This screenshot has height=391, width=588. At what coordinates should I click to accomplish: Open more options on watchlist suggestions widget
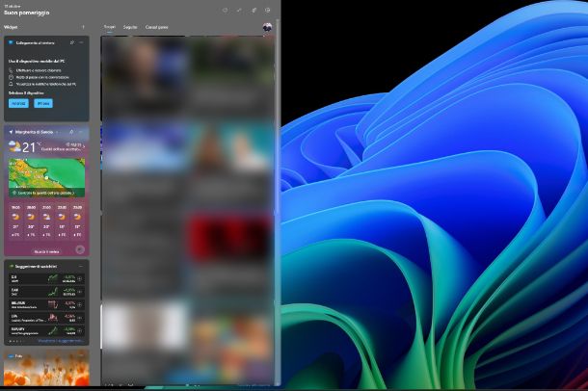coord(81,266)
